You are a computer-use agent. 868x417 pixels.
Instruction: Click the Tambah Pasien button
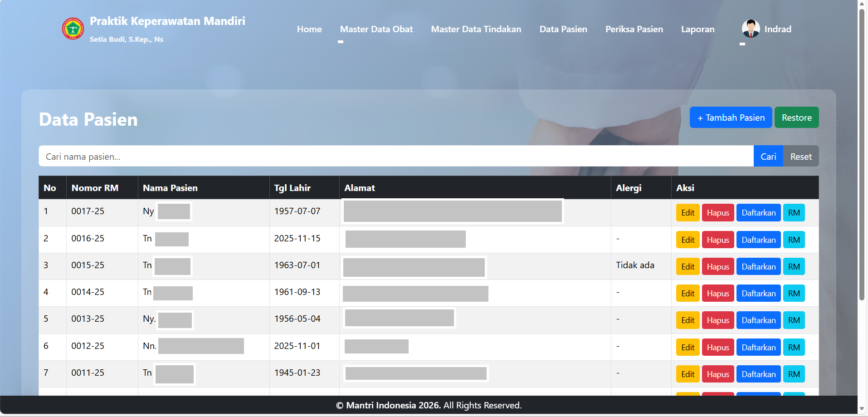tap(730, 118)
